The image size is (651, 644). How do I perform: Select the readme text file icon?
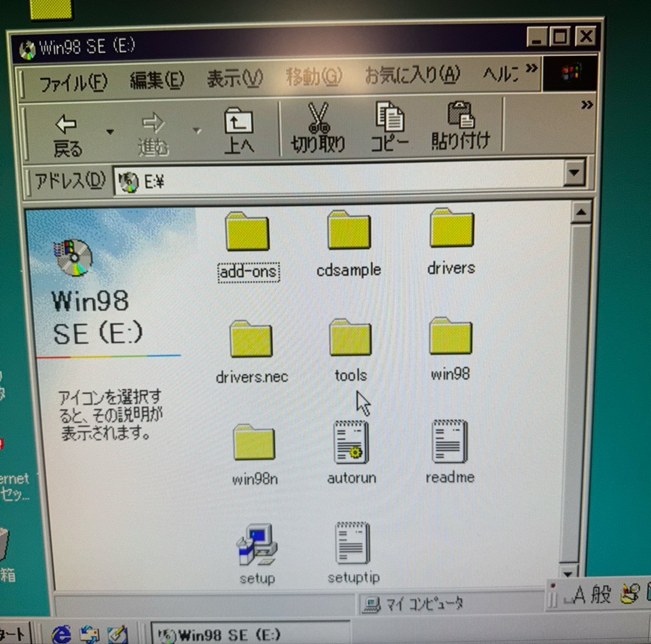click(449, 441)
